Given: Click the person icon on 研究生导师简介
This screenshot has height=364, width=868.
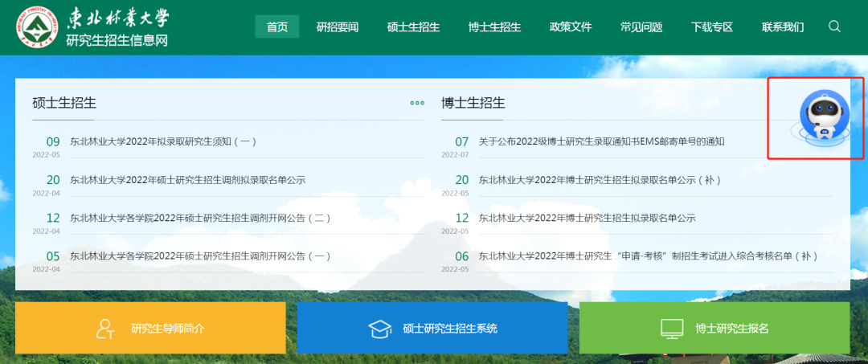Looking at the screenshot, I should (x=105, y=329).
